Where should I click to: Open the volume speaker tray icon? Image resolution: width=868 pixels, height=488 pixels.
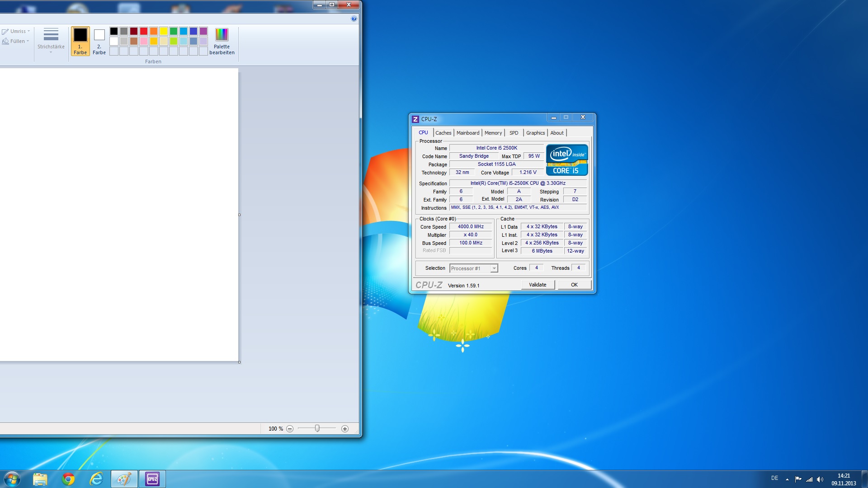click(820, 479)
